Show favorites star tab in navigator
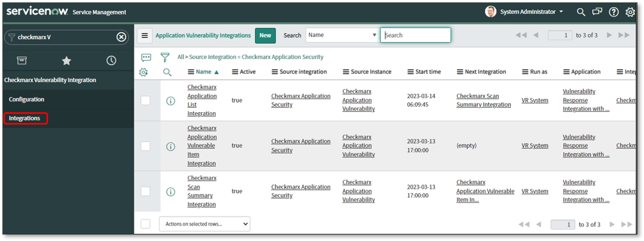 [x=67, y=61]
